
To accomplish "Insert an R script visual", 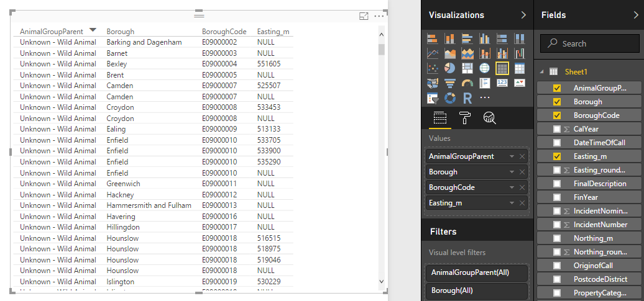I will (x=467, y=98).
